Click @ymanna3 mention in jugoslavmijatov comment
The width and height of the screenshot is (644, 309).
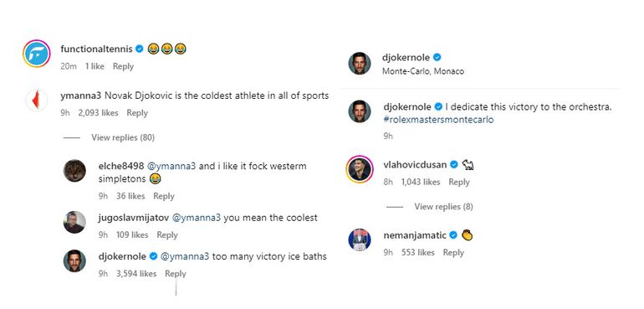196,218
